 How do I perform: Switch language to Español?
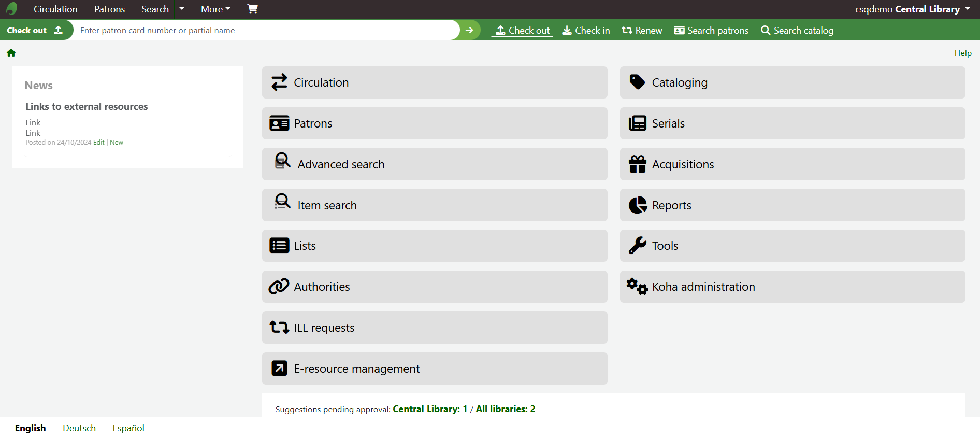[x=128, y=428]
